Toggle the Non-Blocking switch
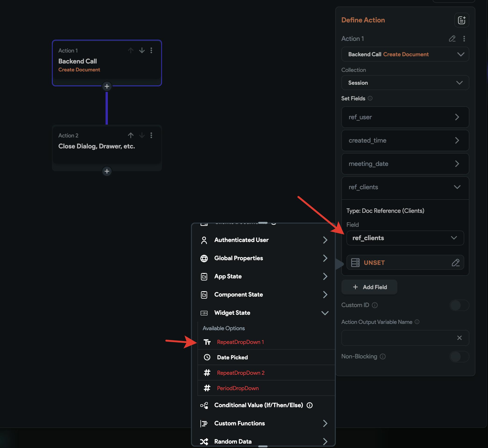The height and width of the screenshot is (448, 488). click(x=459, y=356)
